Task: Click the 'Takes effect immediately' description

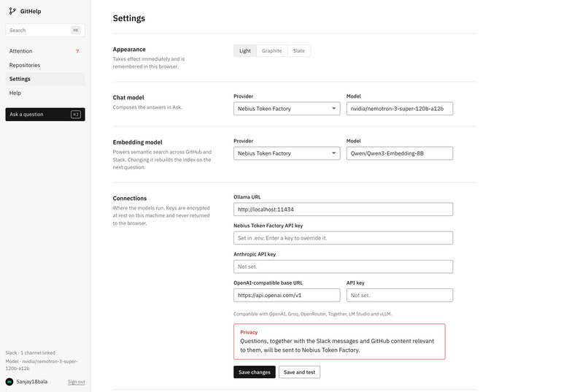Action: (x=149, y=63)
